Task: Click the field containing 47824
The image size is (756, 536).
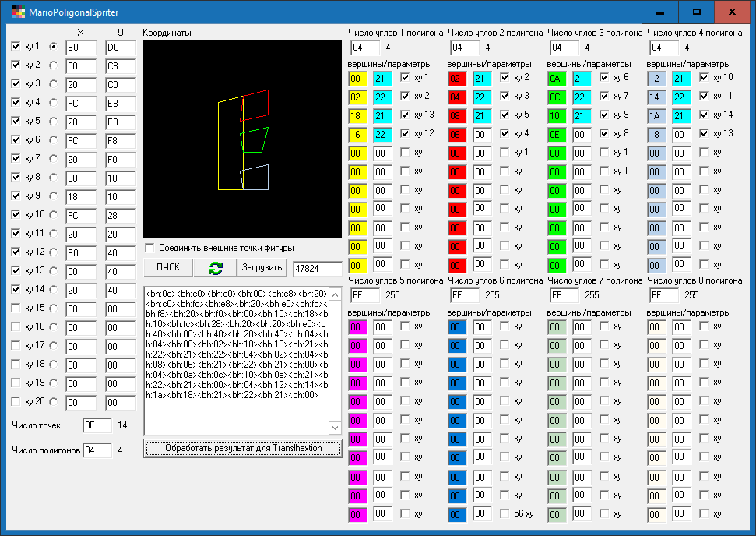Action: click(x=317, y=268)
